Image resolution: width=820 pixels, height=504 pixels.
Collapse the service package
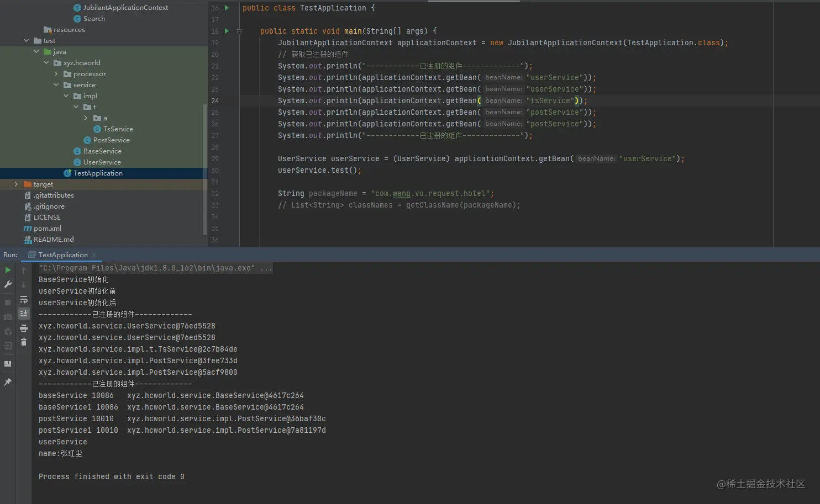[x=56, y=85]
